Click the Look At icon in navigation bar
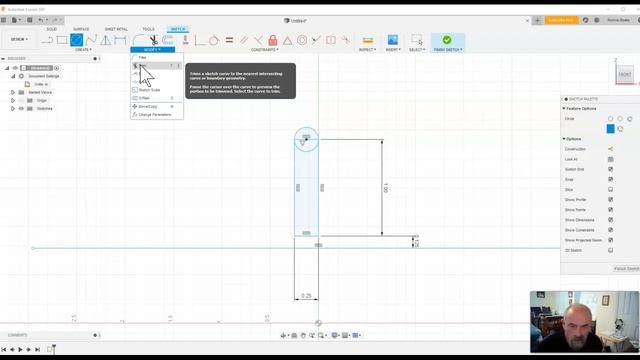Image resolution: width=640 pixels, height=360 pixels. click(294, 336)
